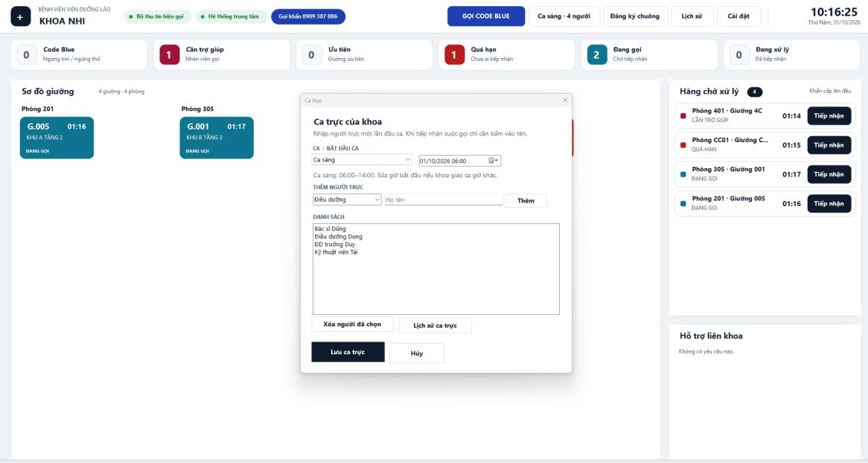The width and height of the screenshot is (868, 463).
Task: Select the Ưu tiên summary card
Action: (x=364, y=54)
